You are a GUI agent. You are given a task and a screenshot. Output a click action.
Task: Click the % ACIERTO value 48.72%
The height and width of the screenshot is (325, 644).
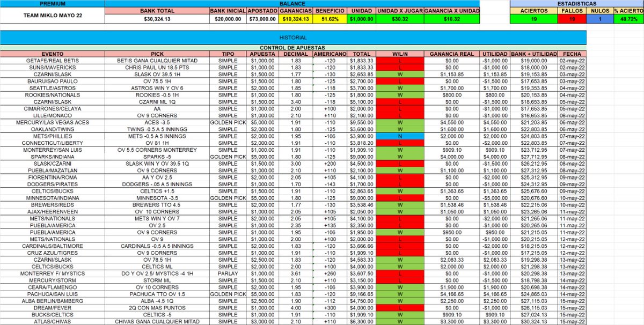pos(629,18)
